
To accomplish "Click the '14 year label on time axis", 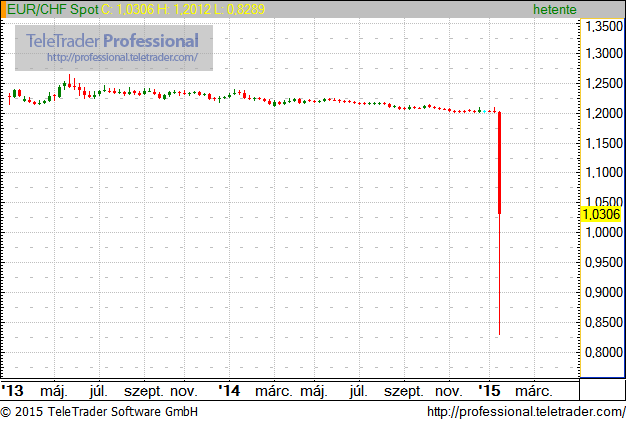I will 229,391.
